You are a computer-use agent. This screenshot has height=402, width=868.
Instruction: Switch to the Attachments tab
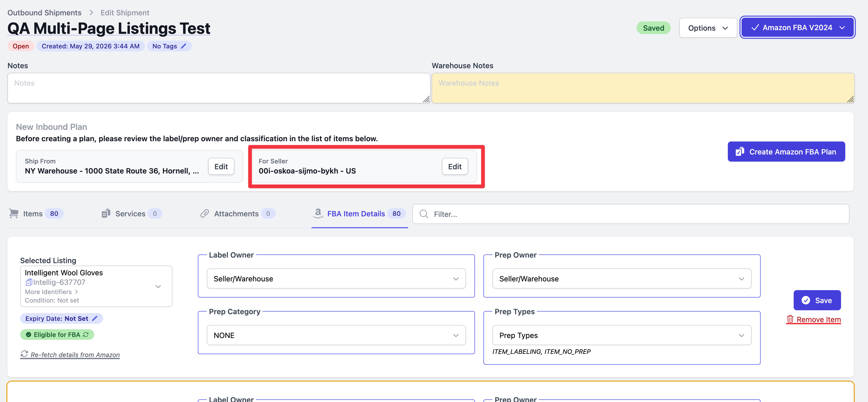[237, 214]
